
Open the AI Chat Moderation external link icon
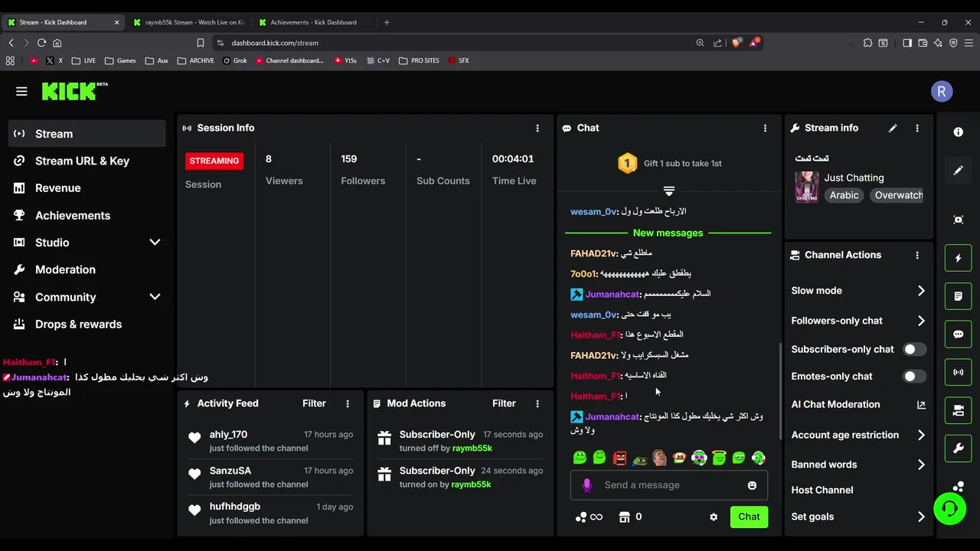(921, 405)
